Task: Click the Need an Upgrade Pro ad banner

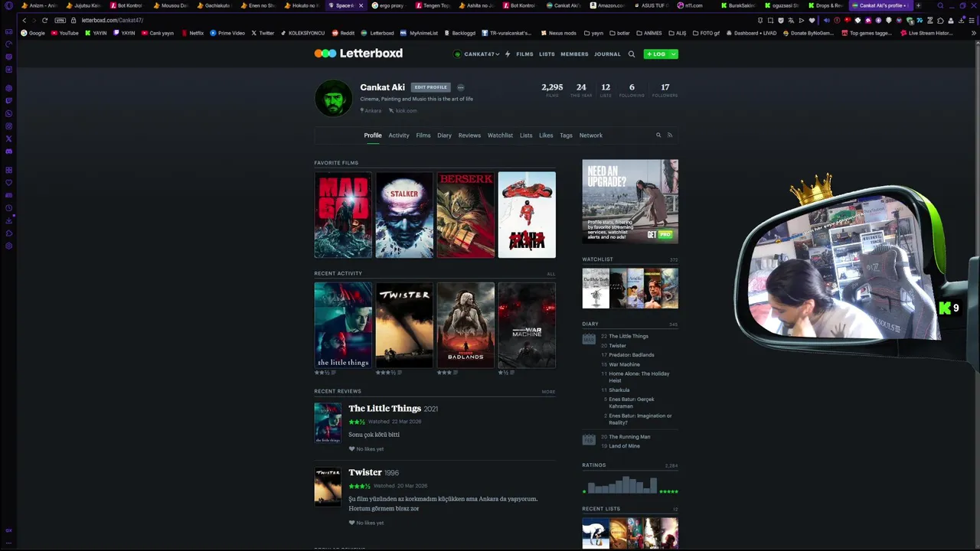Action: point(630,201)
